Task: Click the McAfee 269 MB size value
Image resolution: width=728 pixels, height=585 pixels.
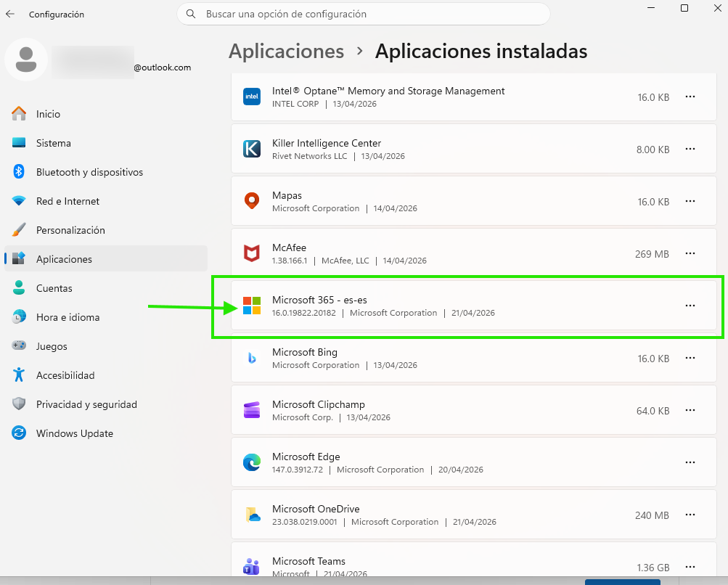Action: point(652,254)
